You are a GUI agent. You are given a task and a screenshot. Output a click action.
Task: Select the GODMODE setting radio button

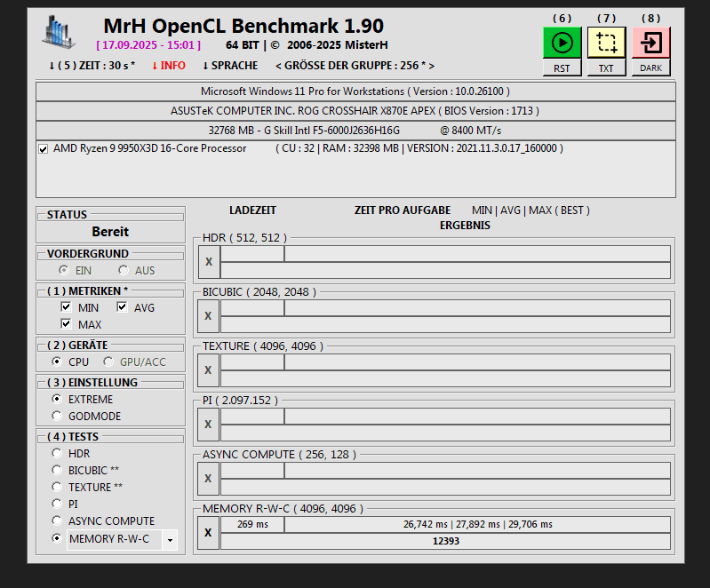pyautogui.click(x=57, y=416)
